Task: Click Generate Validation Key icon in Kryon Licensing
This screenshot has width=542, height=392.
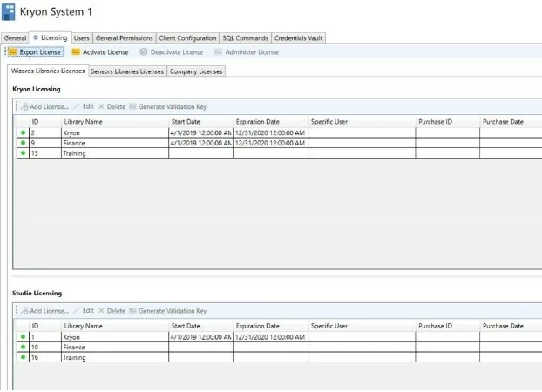Action: click(132, 106)
